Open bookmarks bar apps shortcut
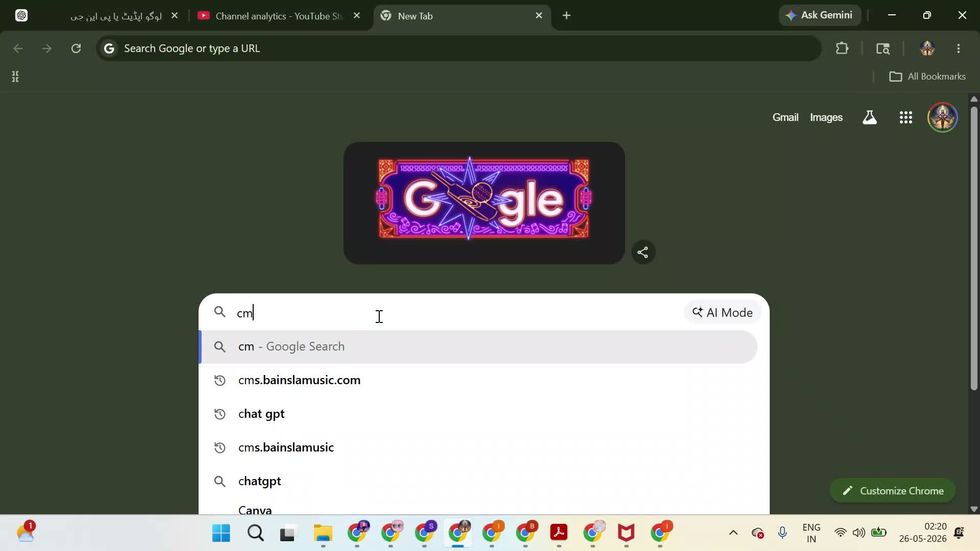Image resolution: width=980 pixels, height=551 pixels. click(15, 77)
